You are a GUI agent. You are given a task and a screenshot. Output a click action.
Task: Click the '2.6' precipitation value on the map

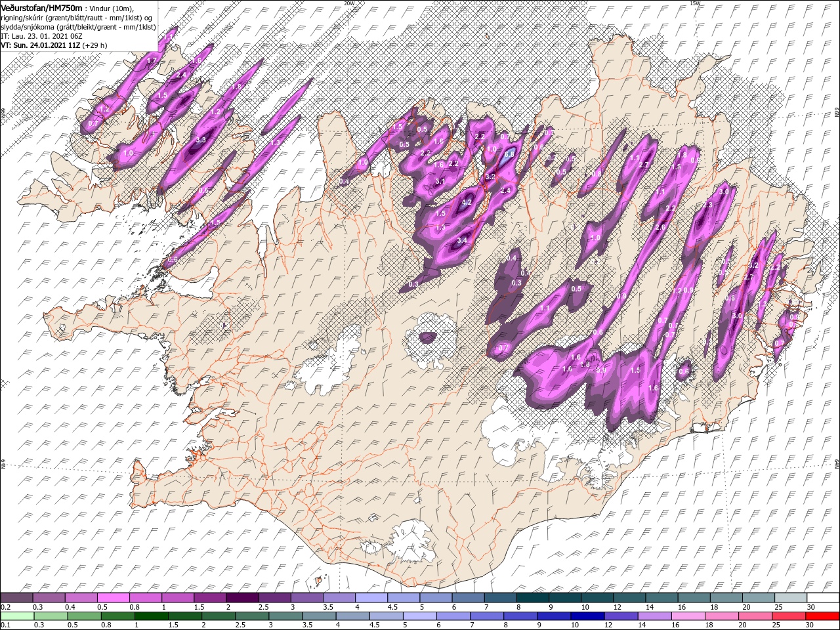(660, 227)
